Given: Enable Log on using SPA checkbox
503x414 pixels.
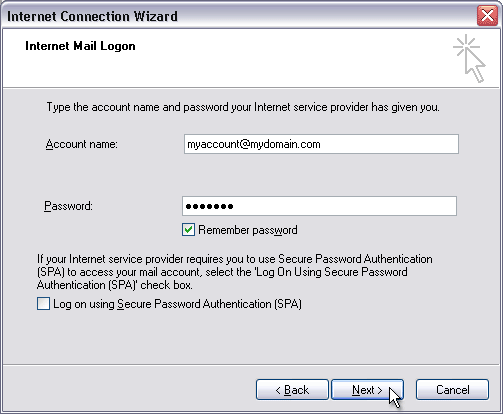Looking at the screenshot, I should point(43,304).
